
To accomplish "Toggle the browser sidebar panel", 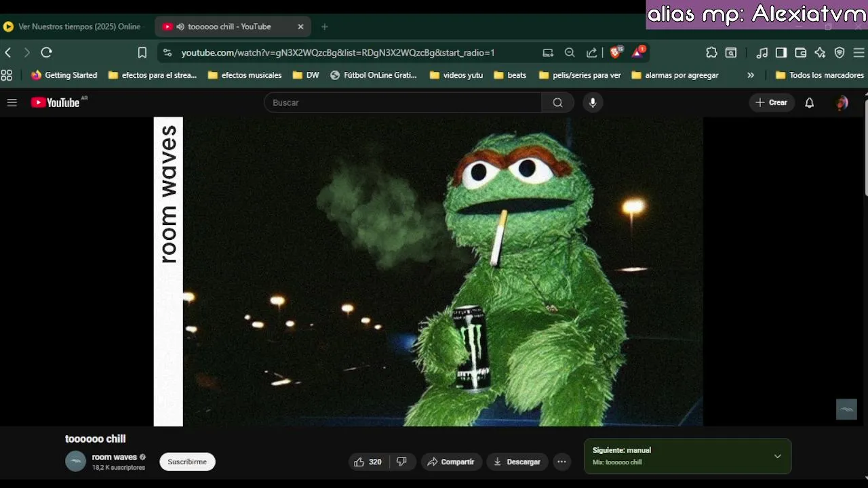I will 781,52.
